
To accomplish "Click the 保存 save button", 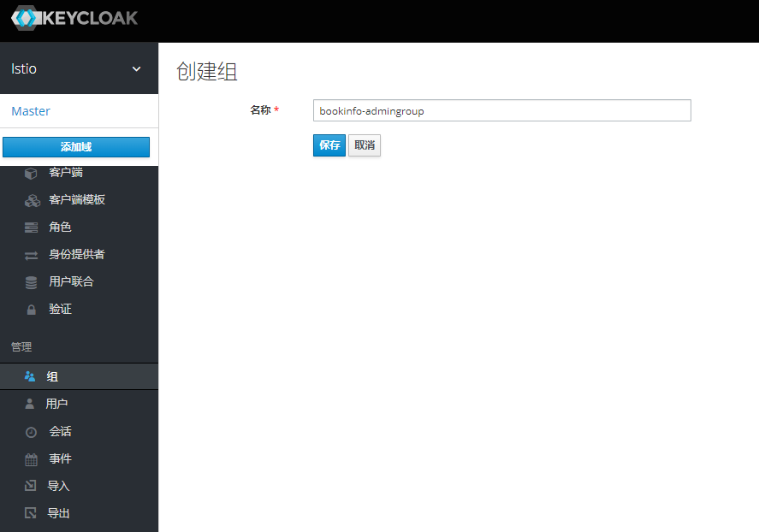I will pos(329,145).
